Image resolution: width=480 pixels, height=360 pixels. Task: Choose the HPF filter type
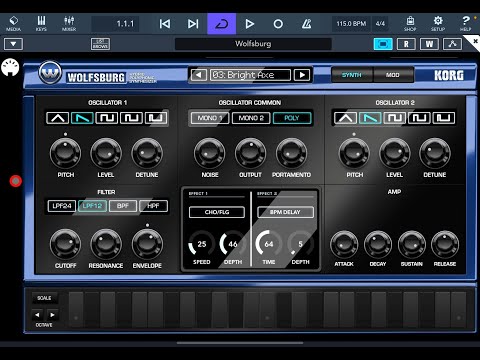[x=153, y=206]
